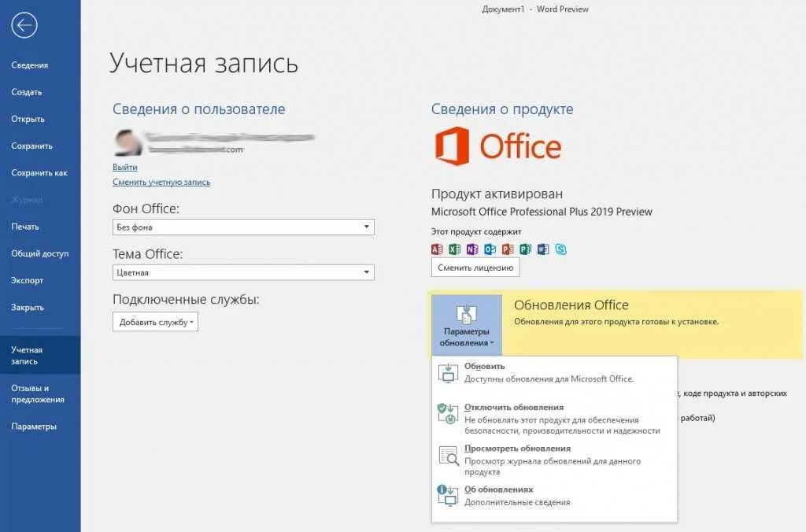Open the Сведения tab
Viewport: 806px width, 532px height.
tap(30, 65)
